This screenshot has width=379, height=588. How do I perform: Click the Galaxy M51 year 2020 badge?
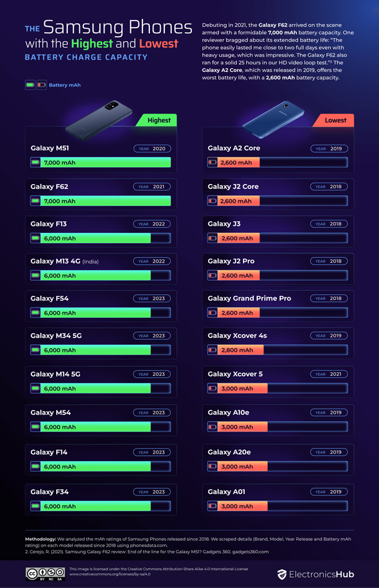pos(152,148)
